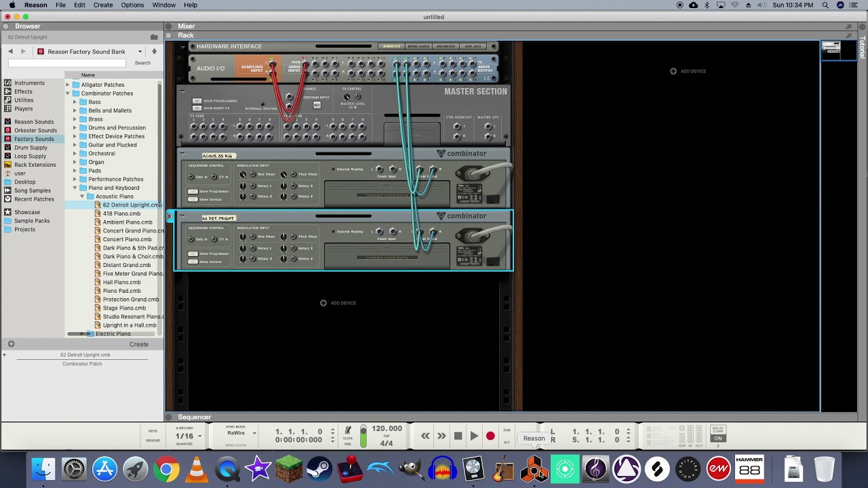Collapse the Acoustic Piano folder in the browser
The width and height of the screenshot is (868, 488).
pyautogui.click(x=82, y=196)
